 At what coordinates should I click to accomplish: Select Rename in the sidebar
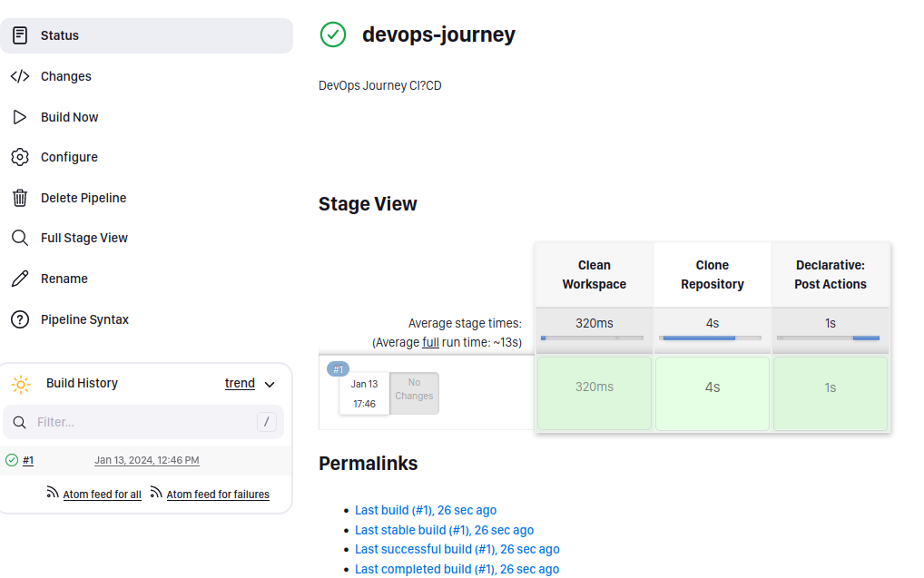64,278
